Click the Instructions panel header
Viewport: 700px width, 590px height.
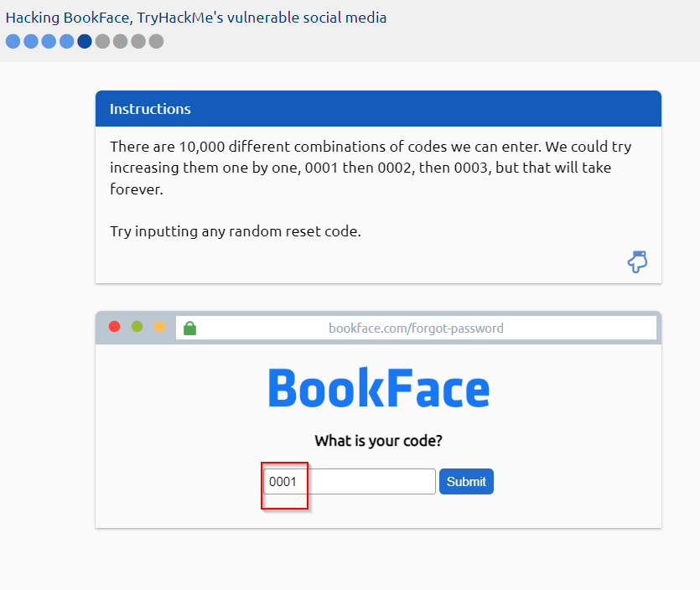(378, 109)
